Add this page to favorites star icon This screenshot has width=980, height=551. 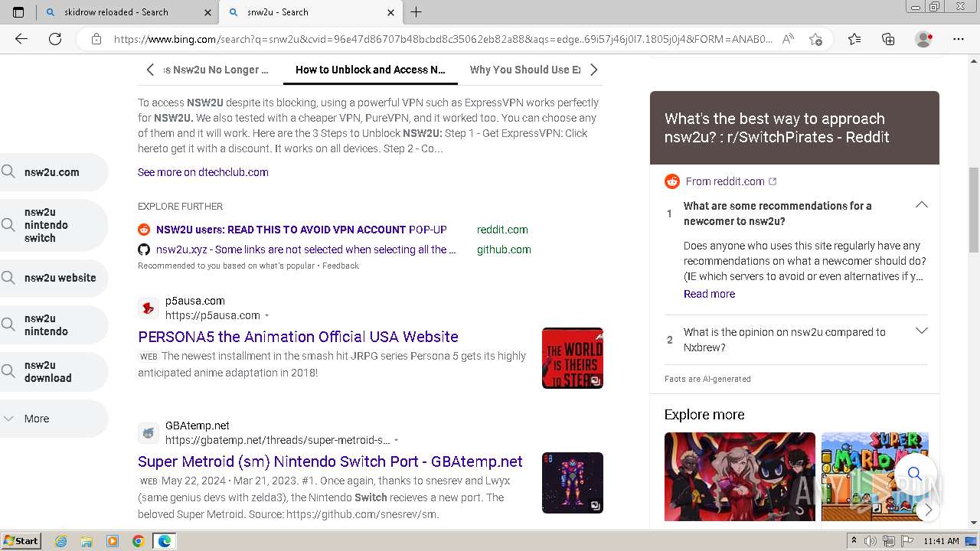(815, 39)
